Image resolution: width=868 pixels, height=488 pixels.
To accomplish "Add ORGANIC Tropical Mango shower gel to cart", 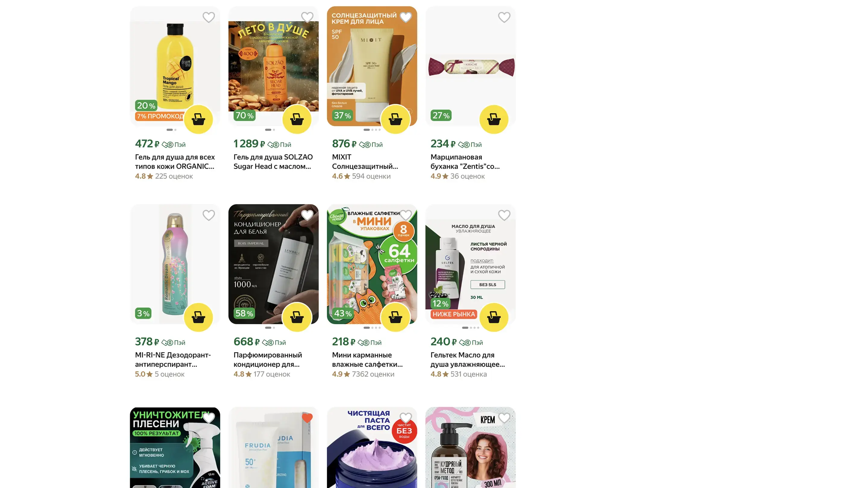I will tap(198, 119).
